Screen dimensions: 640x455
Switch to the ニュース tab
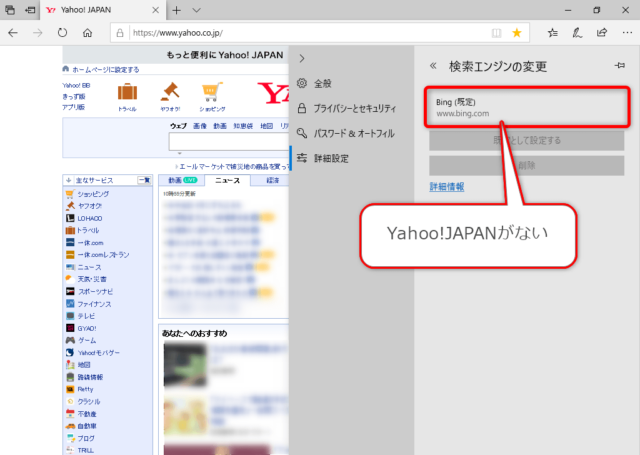[x=227, y=180]
